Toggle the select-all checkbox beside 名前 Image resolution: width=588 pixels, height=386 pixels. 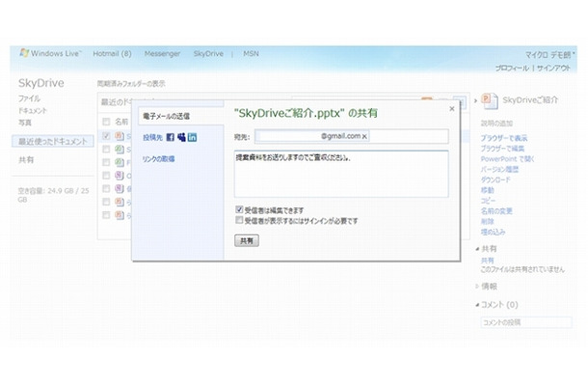click(x=106, y=122)
